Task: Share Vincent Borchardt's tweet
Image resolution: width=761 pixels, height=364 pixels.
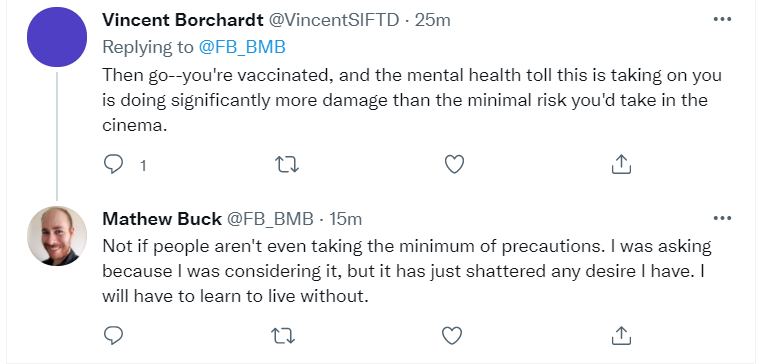Action: pyautogui.click(x=621, y=165)
